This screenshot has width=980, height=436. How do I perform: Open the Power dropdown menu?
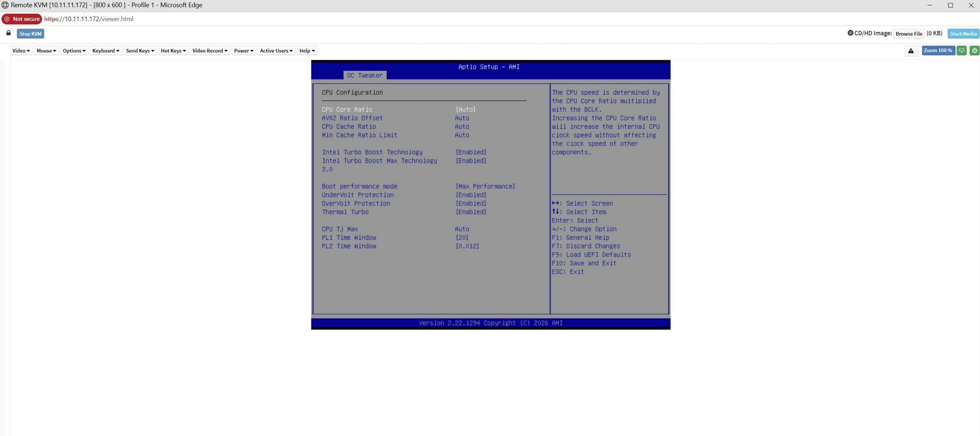click(x=244, y=51)
